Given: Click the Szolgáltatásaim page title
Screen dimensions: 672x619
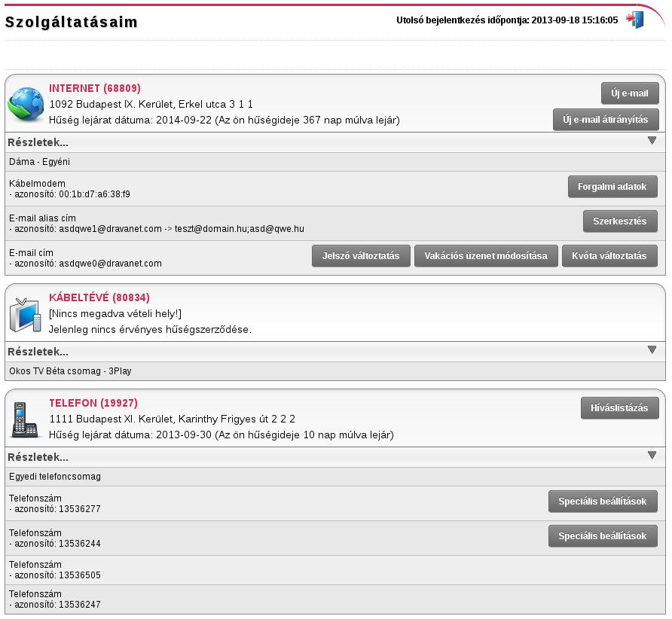Looking at the screenshot, I should (71, 22).
